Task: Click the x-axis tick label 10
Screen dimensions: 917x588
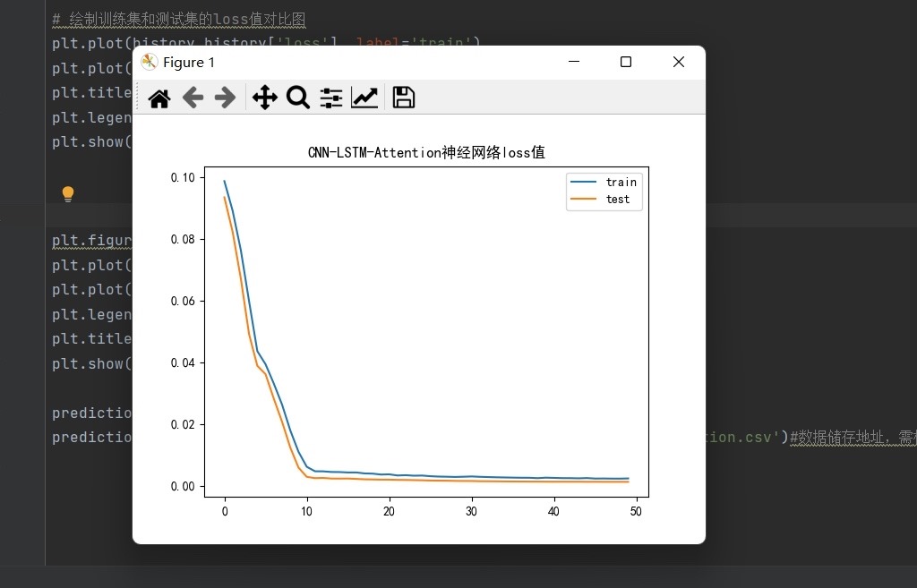Action: [x=306, y=511]
